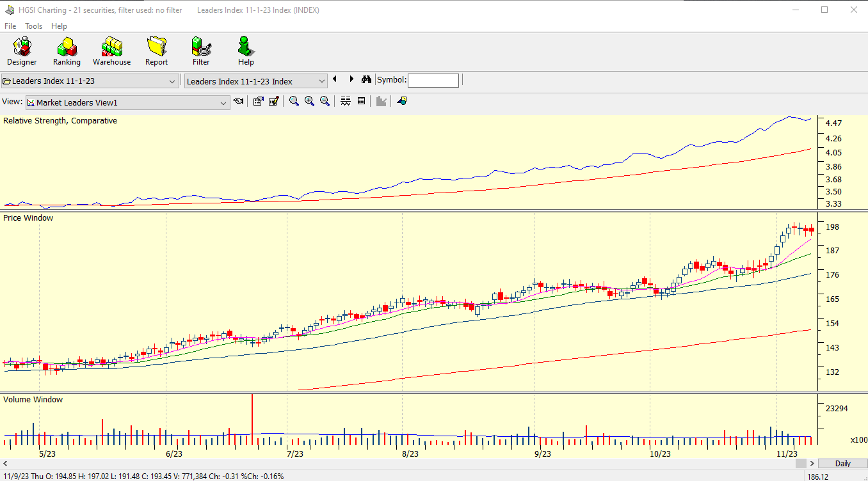
Task: Click the status bar quote text
Action: pyautogui.click(x=143, y=476)
